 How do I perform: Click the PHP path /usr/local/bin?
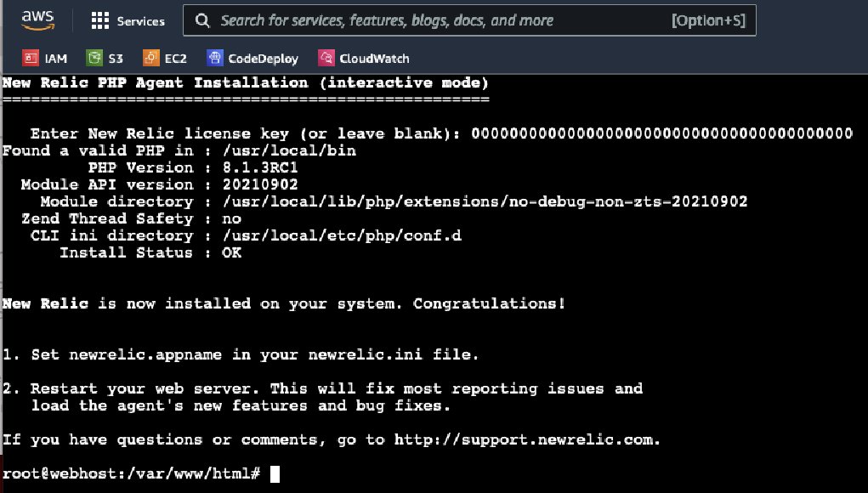tap(289, 150)
